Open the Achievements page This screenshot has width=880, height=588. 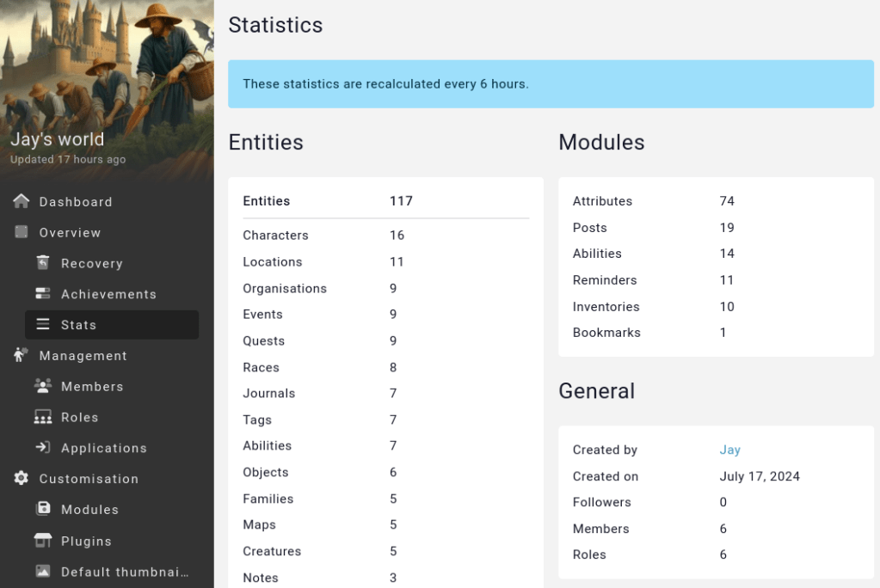(108, 294)
